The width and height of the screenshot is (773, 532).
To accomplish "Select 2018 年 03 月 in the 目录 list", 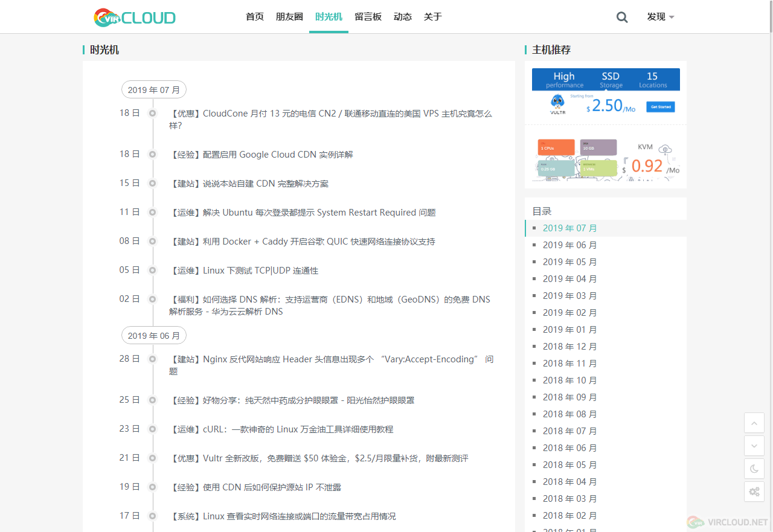I will click(569, 499).
